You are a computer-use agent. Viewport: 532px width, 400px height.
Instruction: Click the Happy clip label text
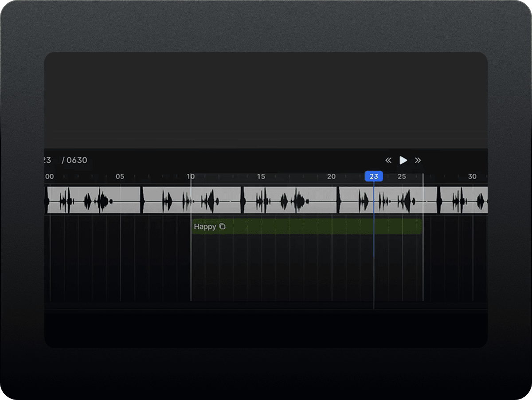205,227
